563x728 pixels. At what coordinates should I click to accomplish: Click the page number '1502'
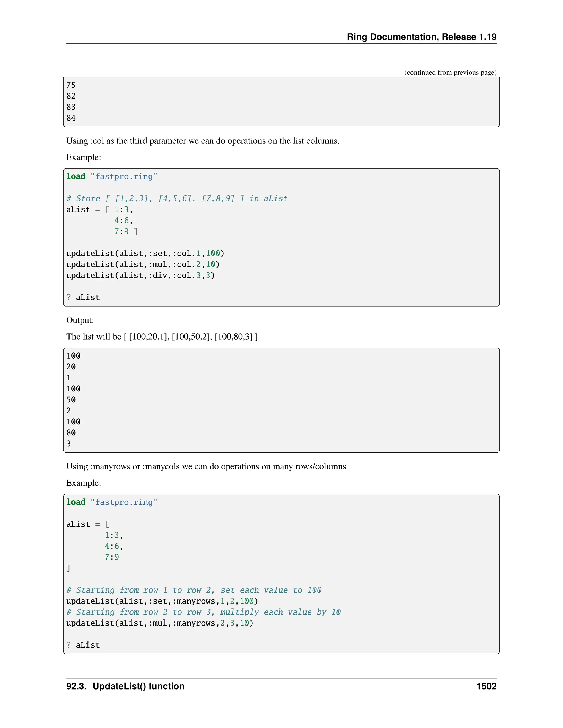click(x=486, y=686)
